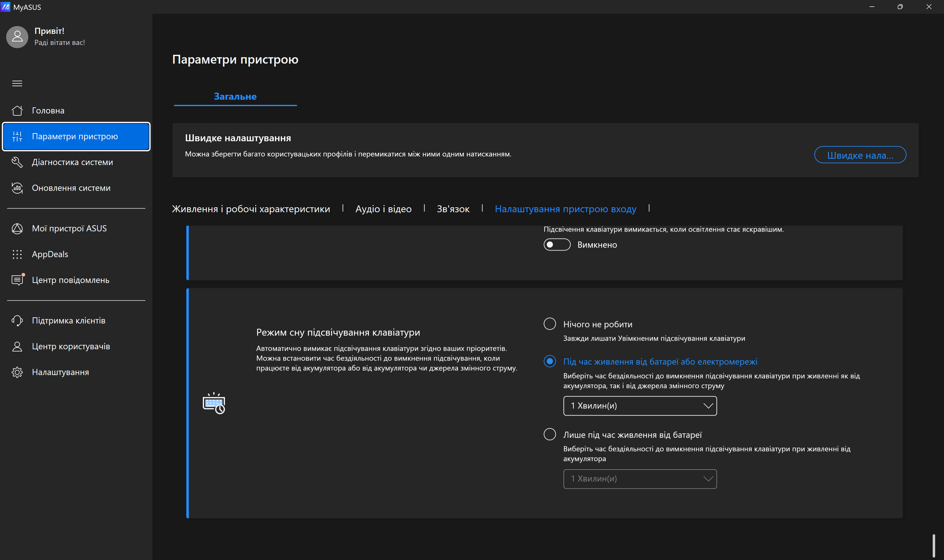
Task: Open Налаштування gear icon in sidebar
Action: 17,372
